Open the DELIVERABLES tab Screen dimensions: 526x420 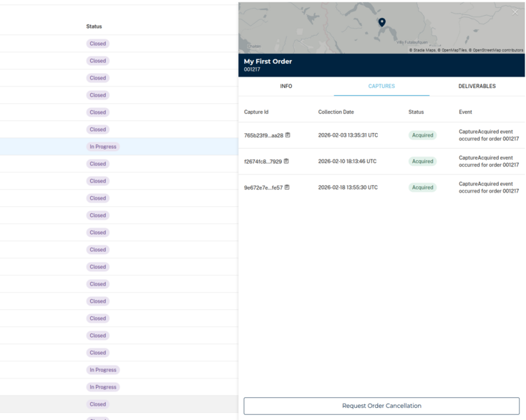[x=477, y=86]
